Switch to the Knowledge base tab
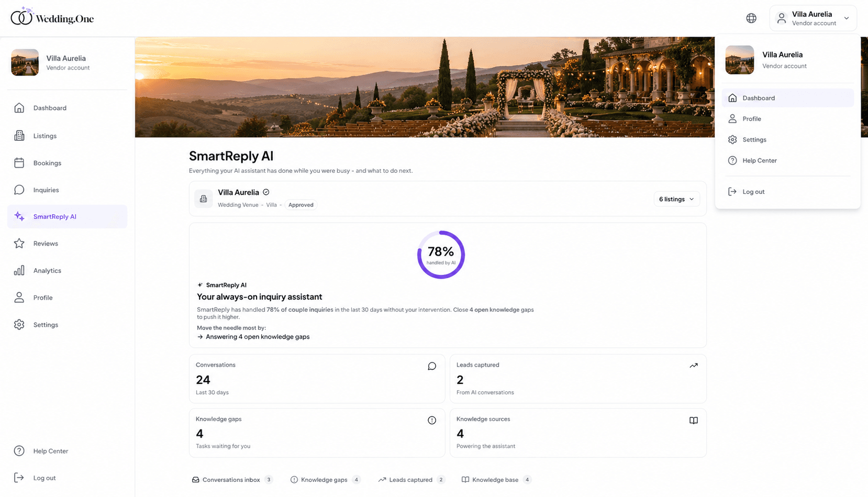The height and width of the screenshot is (497, 868). click(x=496, y=480)
